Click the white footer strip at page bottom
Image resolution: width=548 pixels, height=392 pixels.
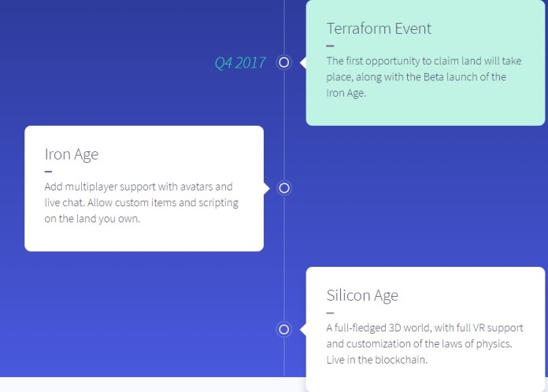(153, 384)
